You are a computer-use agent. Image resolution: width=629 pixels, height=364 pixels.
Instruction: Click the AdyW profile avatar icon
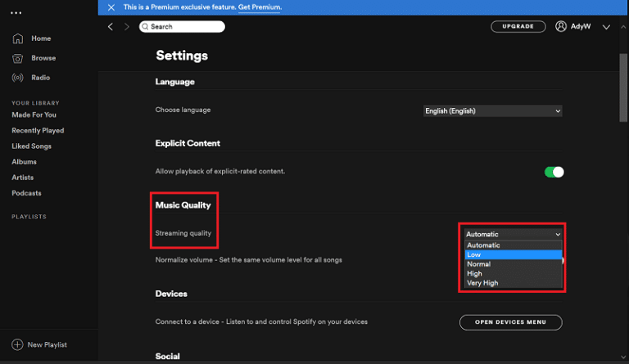[x=561, y=26]
